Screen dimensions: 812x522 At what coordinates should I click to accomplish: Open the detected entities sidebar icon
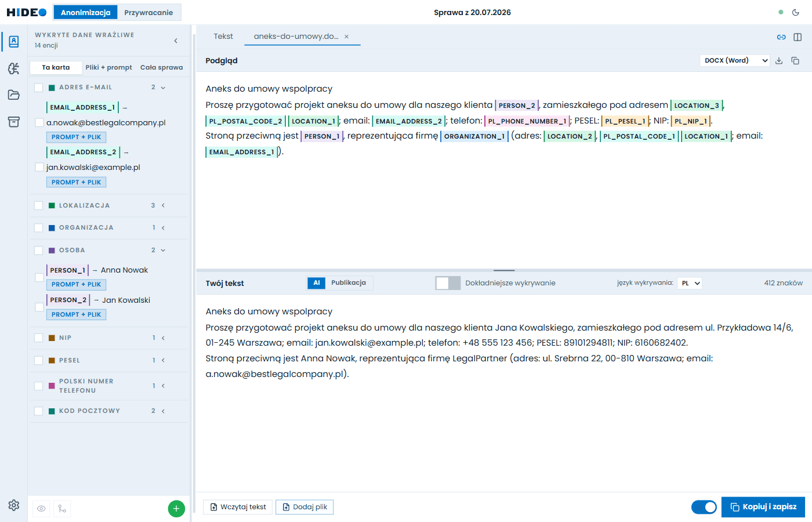click(14, 41)
